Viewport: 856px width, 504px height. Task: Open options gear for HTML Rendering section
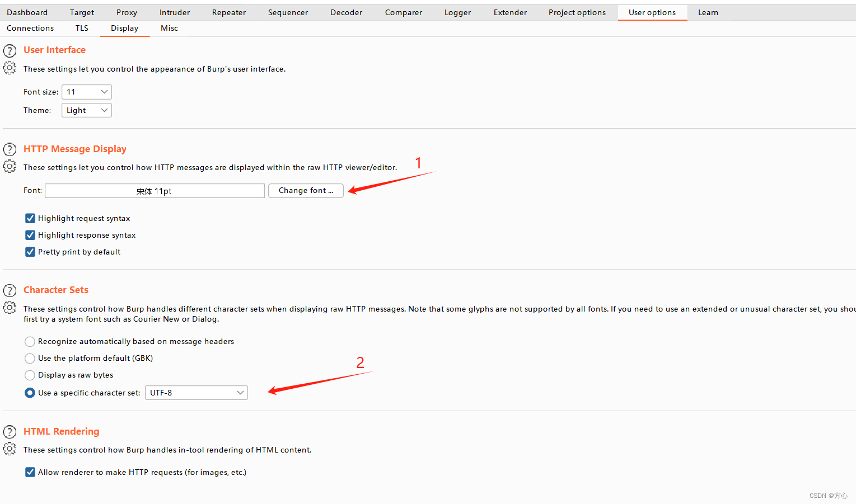point(10,449)
